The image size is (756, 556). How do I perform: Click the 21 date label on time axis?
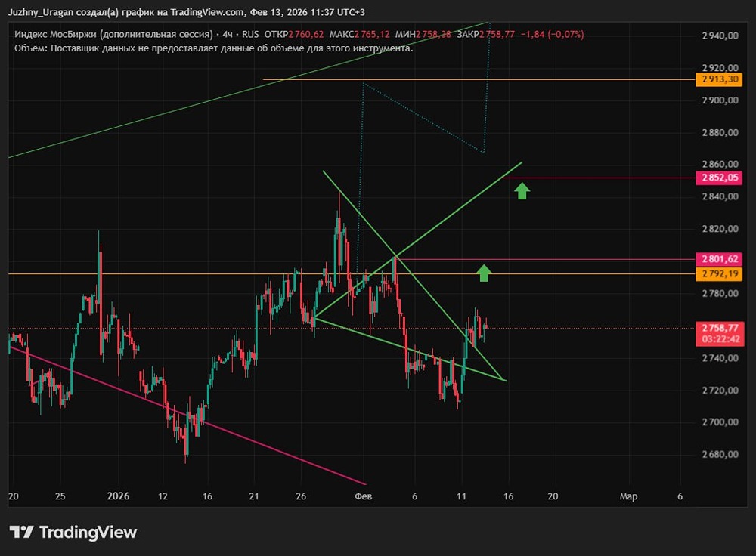coord(253,496)
